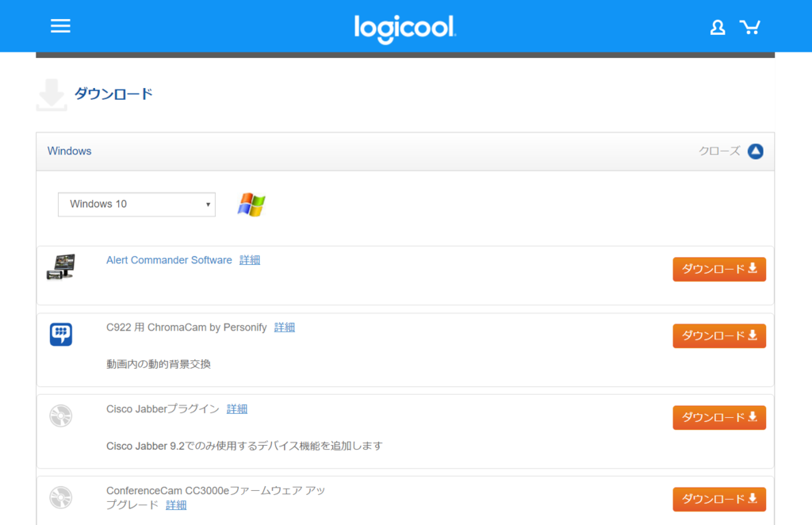This screenshot has width=812, height=525.
Task: Click the Windows logo beside the version dropdown
Action: click(x=248, y=204)
